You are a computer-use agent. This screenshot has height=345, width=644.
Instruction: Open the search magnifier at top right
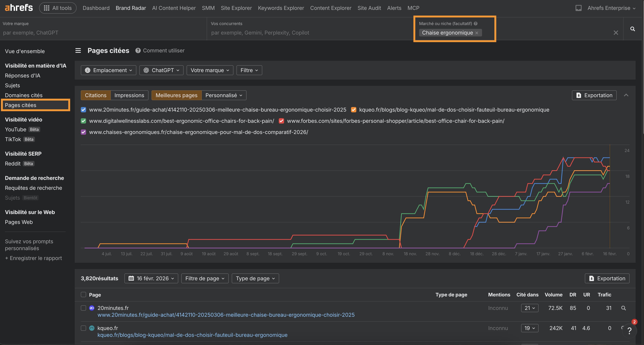click(632, 29)
